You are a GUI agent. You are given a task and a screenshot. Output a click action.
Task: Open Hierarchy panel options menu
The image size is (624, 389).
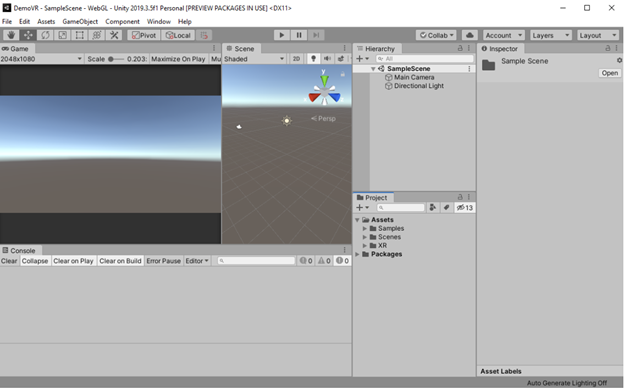(469, 48)
